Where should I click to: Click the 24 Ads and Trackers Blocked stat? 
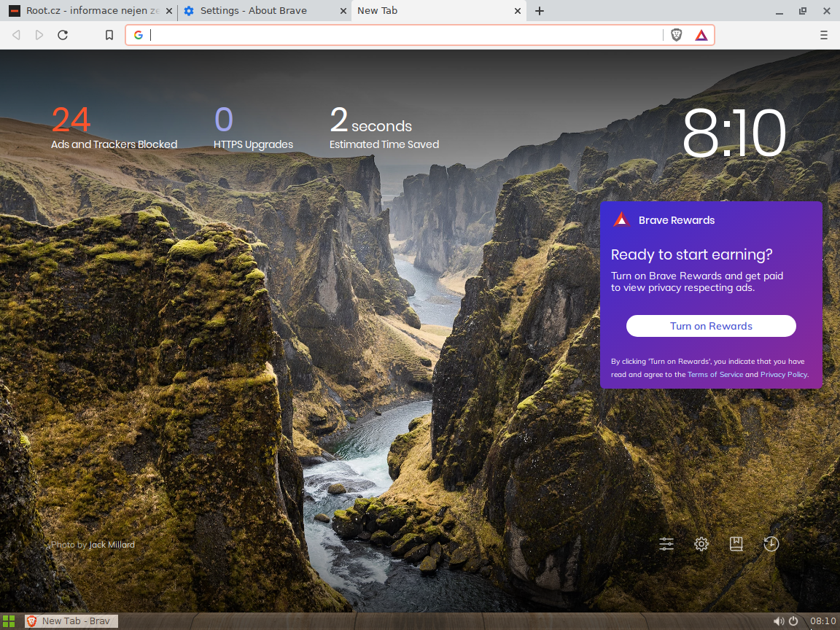114,128
